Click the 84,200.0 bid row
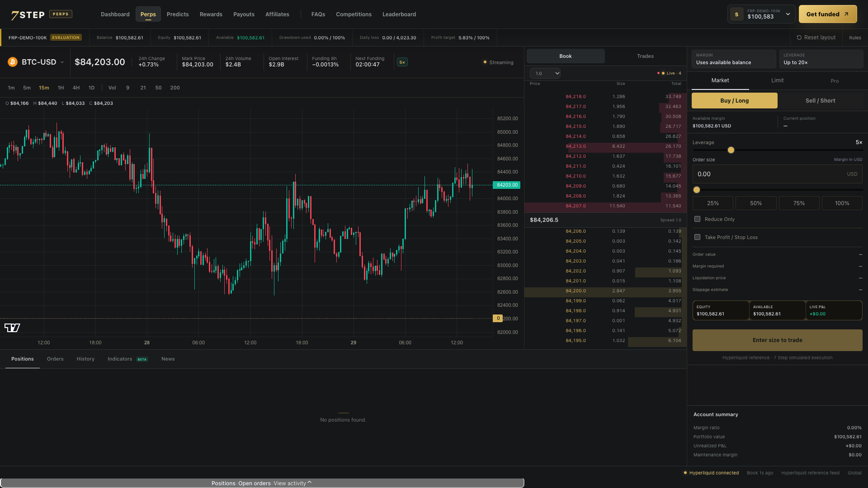868x488 pixels. coord(605,291)
